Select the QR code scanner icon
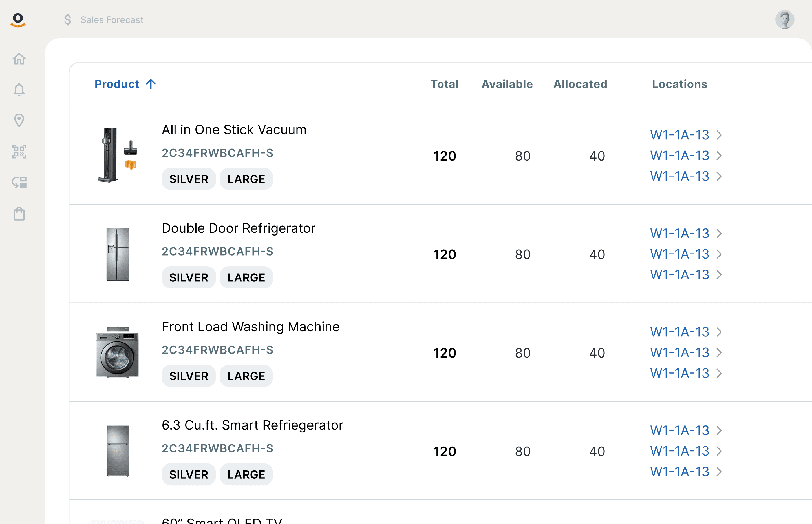This screenshot has height=524, width=812. click(x=19, y=151)
